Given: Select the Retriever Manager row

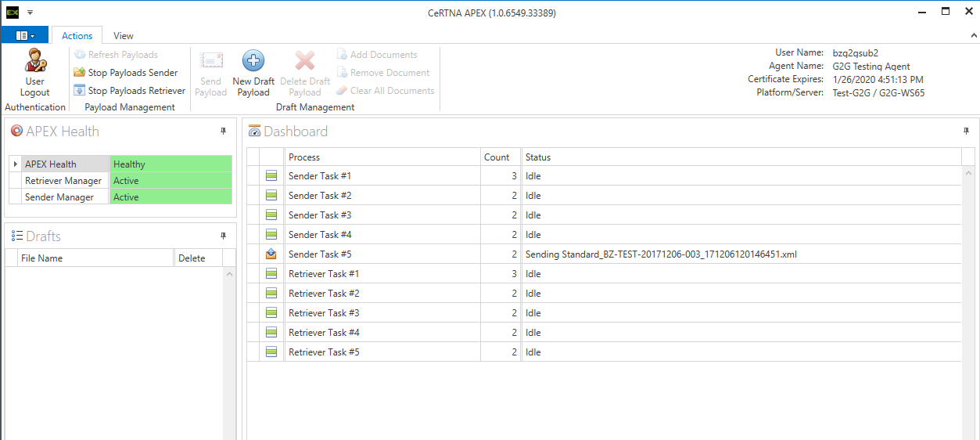Looking at the screenshot, I should (63, 181).
